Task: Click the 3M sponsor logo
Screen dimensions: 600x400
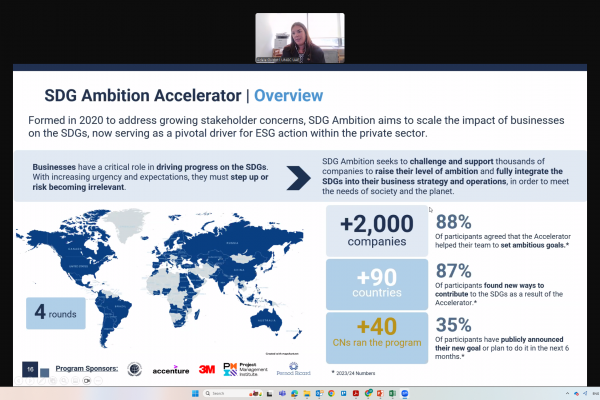Action: point(207,368)
